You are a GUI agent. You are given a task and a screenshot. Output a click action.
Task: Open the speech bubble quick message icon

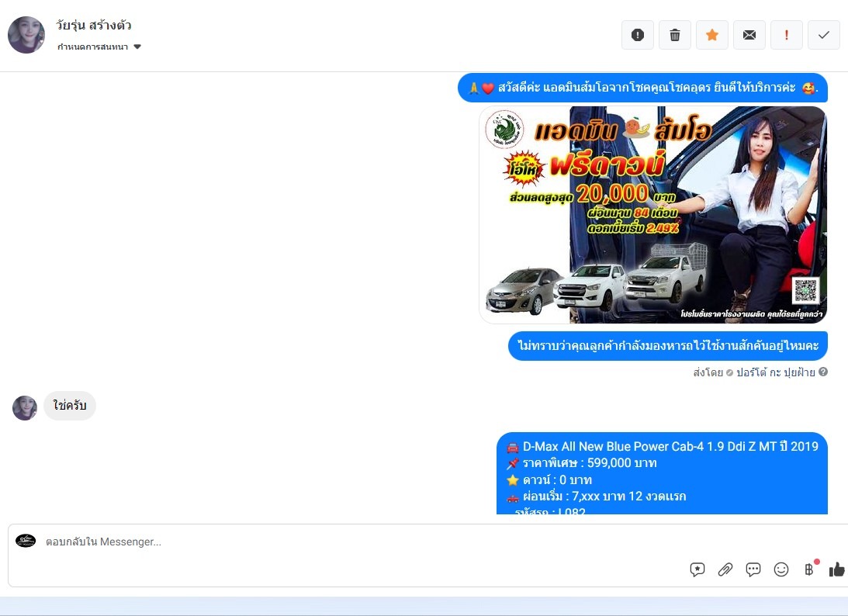(753, 569)
